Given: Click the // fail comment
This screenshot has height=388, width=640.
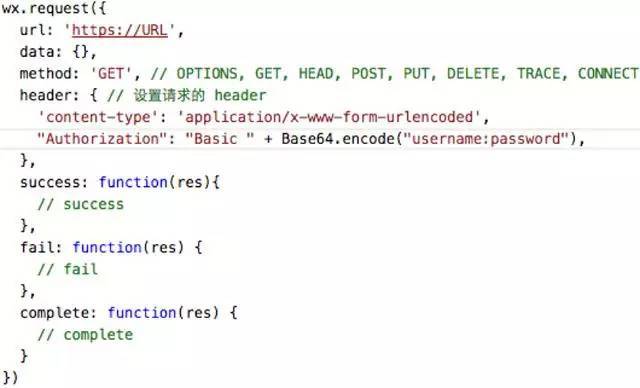Looking at the screenshot, I should tap(67, 269).
